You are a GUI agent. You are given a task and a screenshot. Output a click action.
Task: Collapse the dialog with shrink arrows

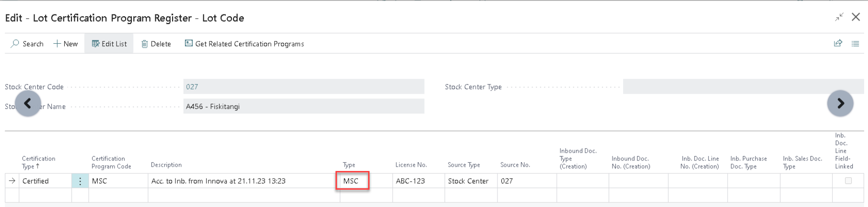pos(839,17)
